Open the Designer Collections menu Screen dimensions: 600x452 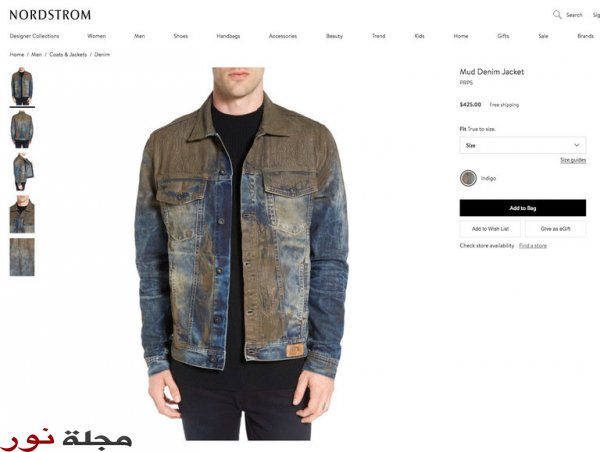[34, 36]
